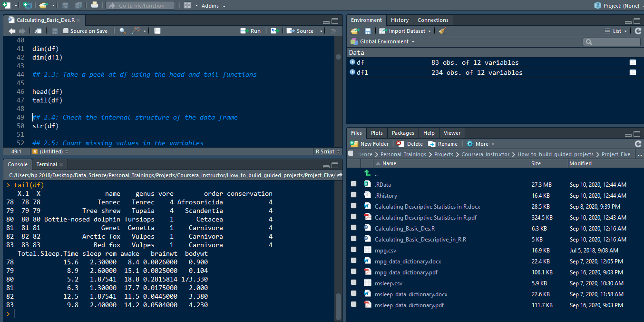Image resolution: width=644 pixels, height=322 pixels.
Task: Switch to the Packages tab
Action: click(x=403, y=133)
